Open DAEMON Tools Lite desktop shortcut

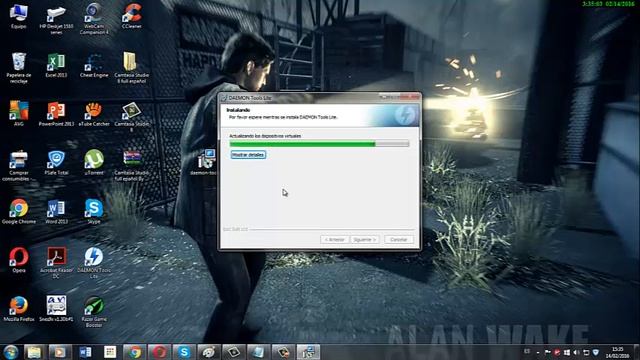pos(94,263)
